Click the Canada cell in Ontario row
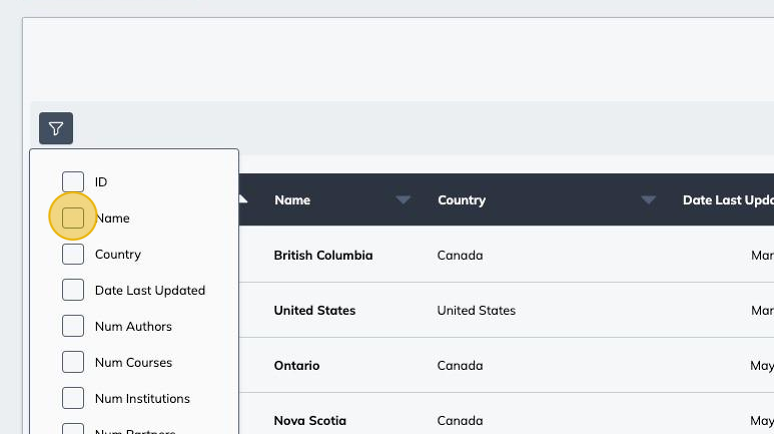This screenshot has height=434, width=774. [x=459, y=365]
